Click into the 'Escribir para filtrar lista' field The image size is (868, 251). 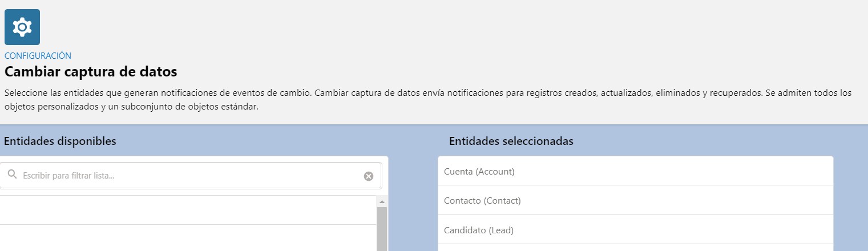click(188, 176)
